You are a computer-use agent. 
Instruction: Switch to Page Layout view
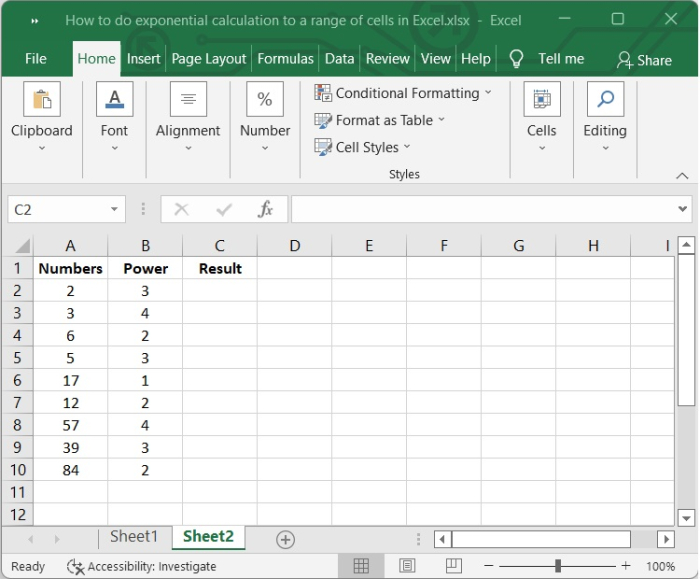[x=407, y=566]
